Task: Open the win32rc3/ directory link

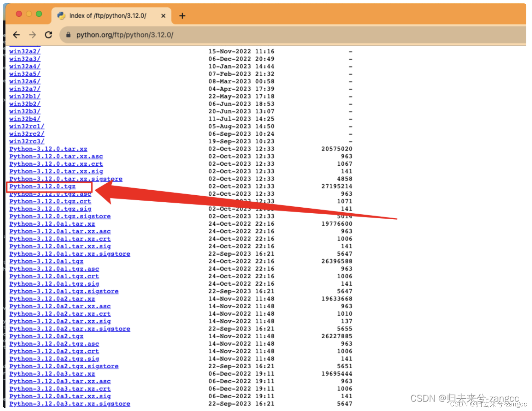Action: [x=27, y=141]
